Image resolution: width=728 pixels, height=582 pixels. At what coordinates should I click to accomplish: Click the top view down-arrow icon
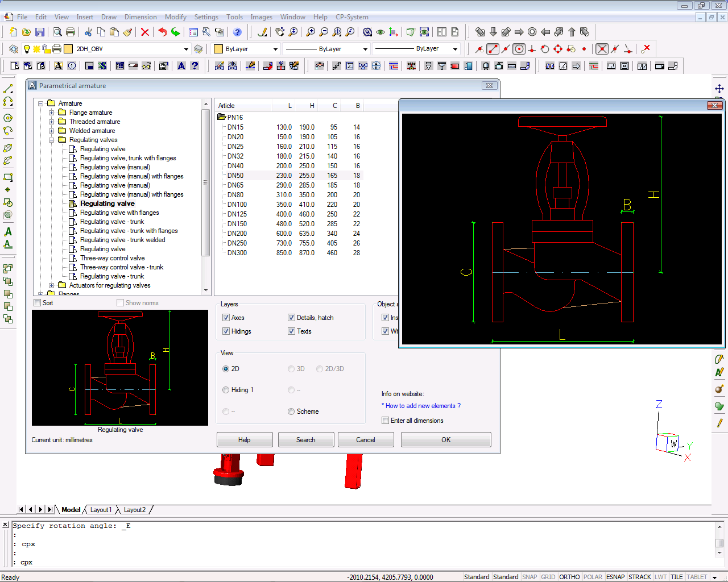[493, 32]
